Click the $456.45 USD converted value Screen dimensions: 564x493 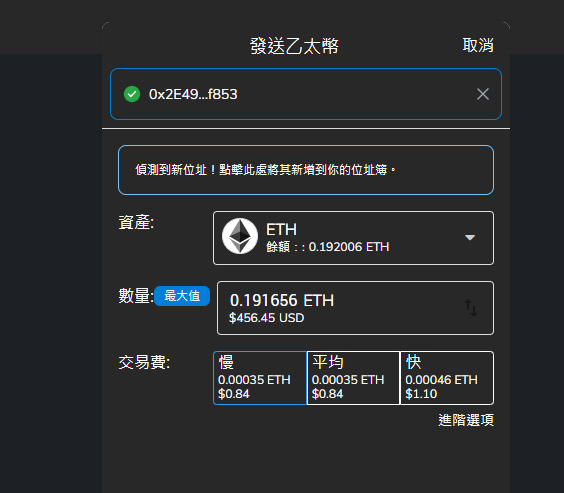click(x=267, y=318)
